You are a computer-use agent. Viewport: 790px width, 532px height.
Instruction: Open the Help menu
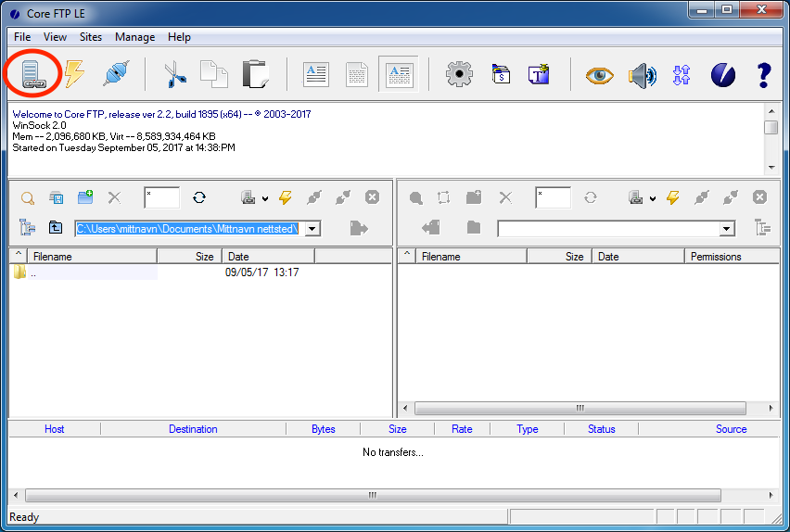point(179,37)
